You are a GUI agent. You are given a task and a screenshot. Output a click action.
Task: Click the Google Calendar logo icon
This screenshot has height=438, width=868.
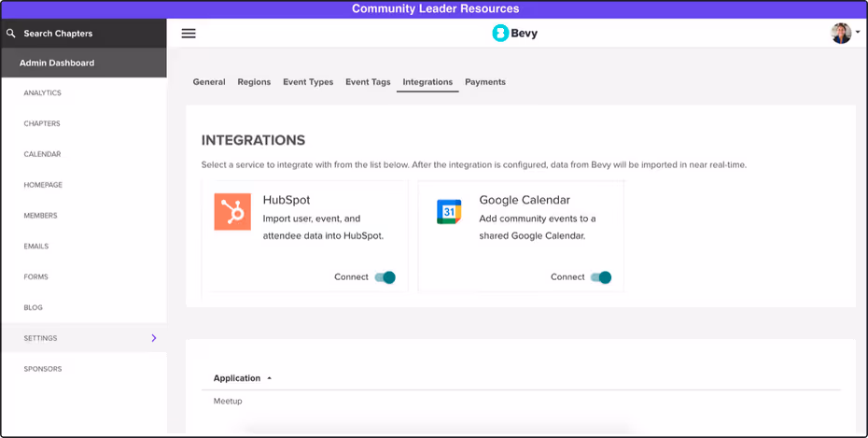click(x=449, y=211)
